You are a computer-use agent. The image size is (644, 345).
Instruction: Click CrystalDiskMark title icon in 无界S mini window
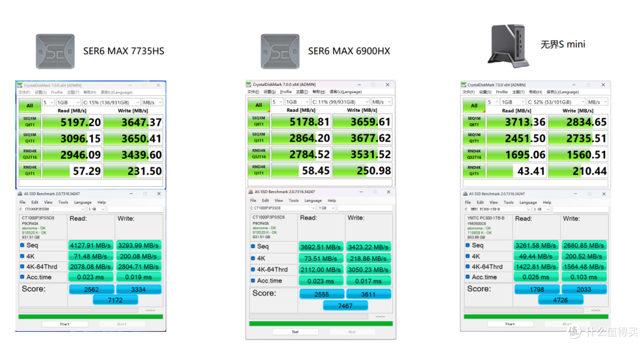[x=464, y=85]
